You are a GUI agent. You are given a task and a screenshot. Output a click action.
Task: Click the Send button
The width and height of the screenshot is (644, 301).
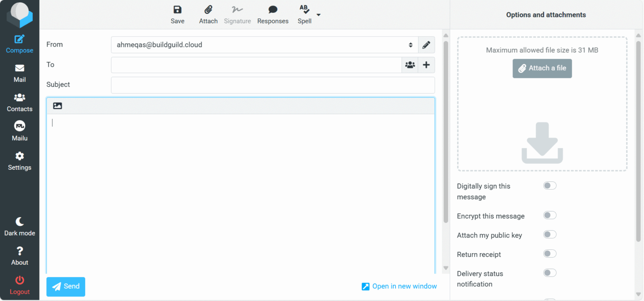pyautogui.click(x=66, y=286)
